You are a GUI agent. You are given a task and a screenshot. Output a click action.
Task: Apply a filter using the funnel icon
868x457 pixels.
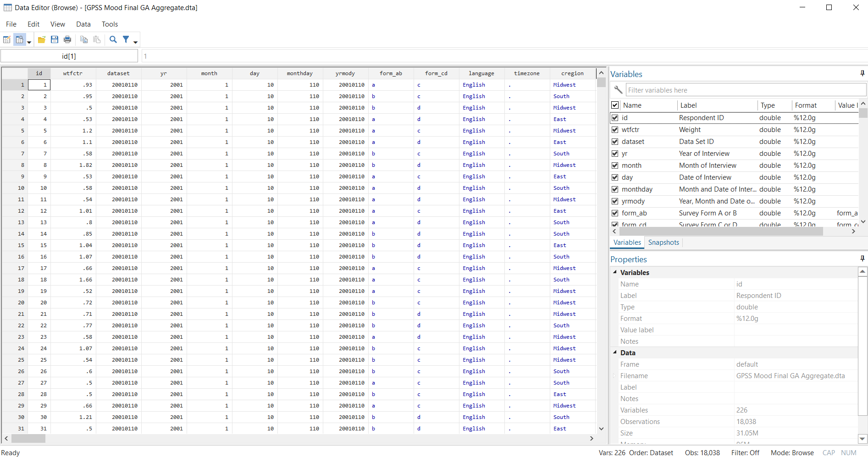(126, 39)
